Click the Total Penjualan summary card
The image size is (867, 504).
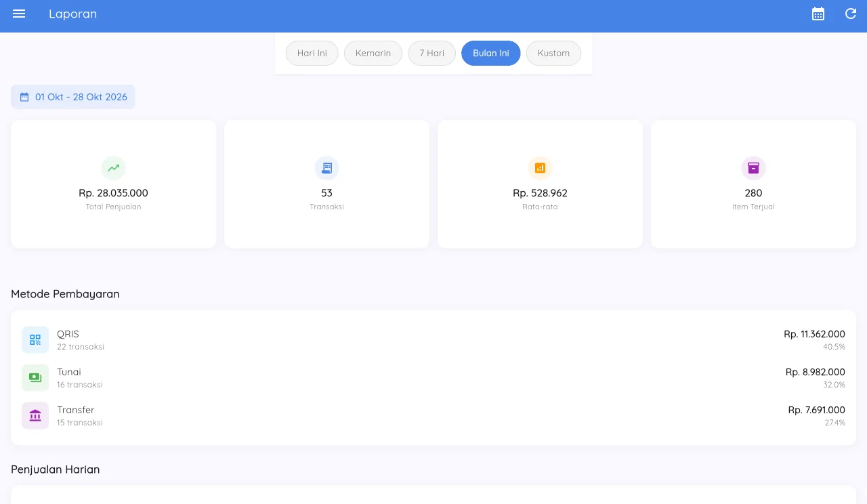coord(114,184)
